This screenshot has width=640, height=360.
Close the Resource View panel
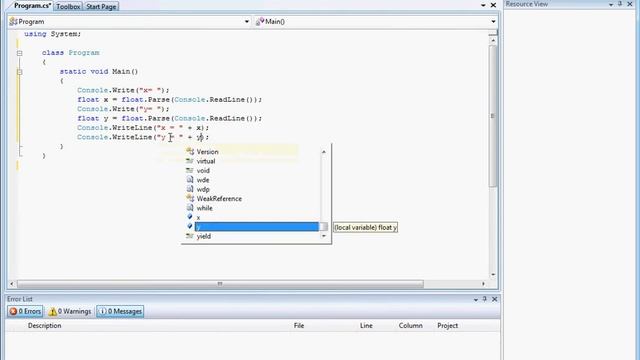pos(630,4)
